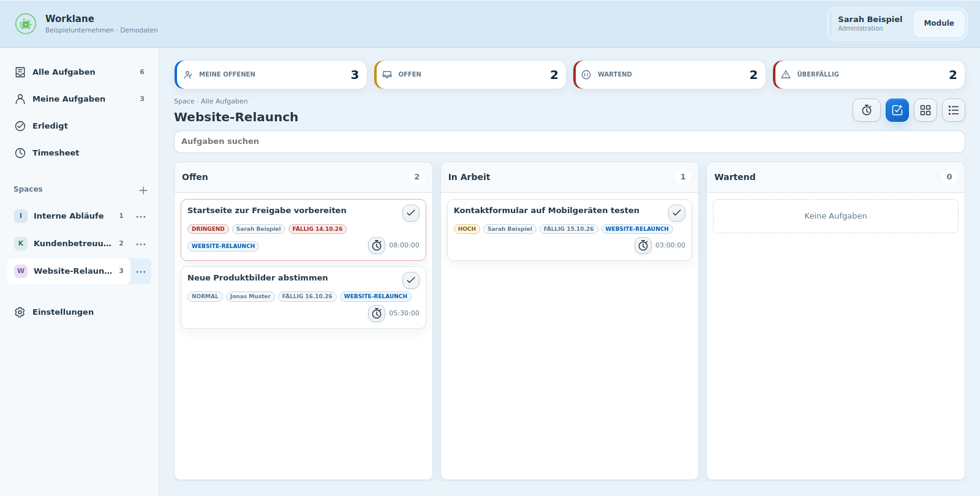Open the timer view toolbar icon
The width and height of the screenshot is (980, 496).
pos(867,110)
